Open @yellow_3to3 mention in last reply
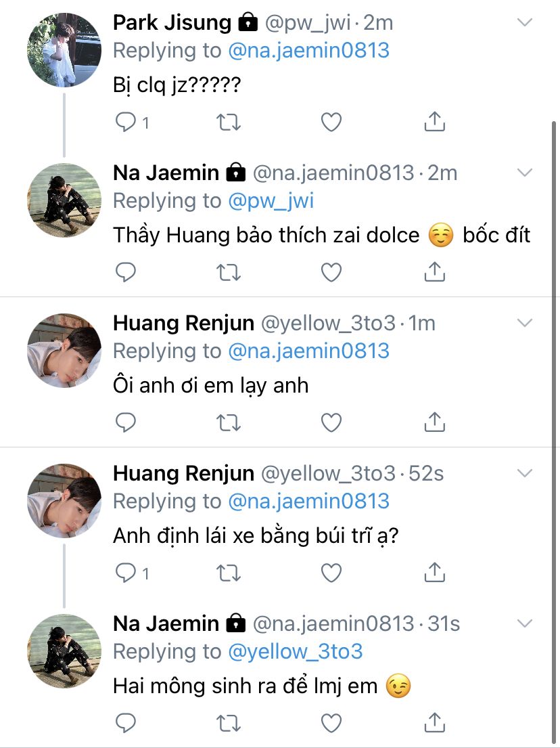The image size is (560, 748). click(x=295, y=651)
